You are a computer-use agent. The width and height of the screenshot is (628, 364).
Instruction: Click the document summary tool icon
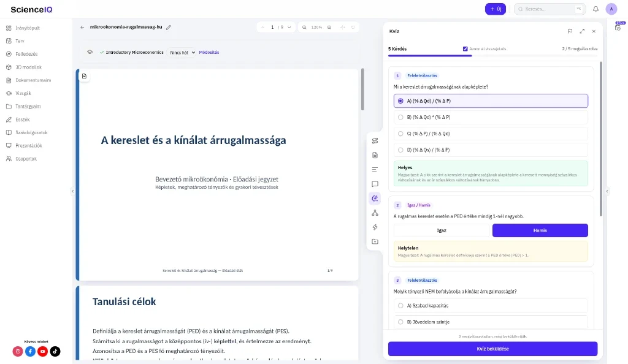point(375,155)
